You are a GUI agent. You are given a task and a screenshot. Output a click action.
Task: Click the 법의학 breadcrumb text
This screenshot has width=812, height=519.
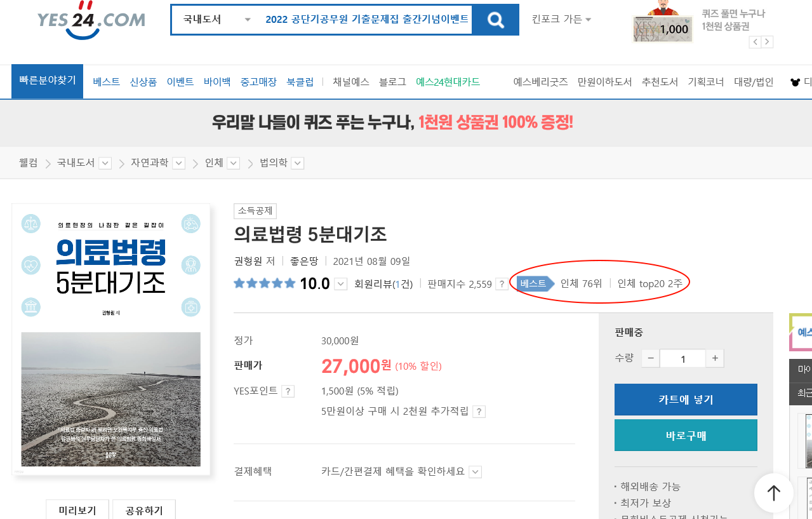click(x=273, y=163)
